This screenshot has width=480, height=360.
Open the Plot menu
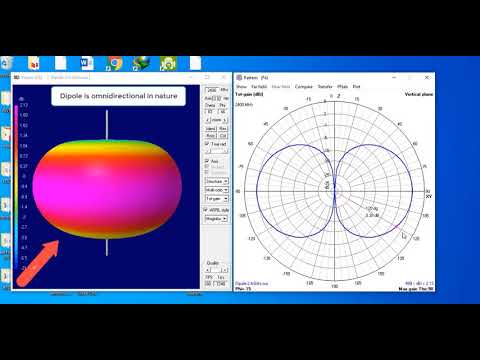point(356,87)
